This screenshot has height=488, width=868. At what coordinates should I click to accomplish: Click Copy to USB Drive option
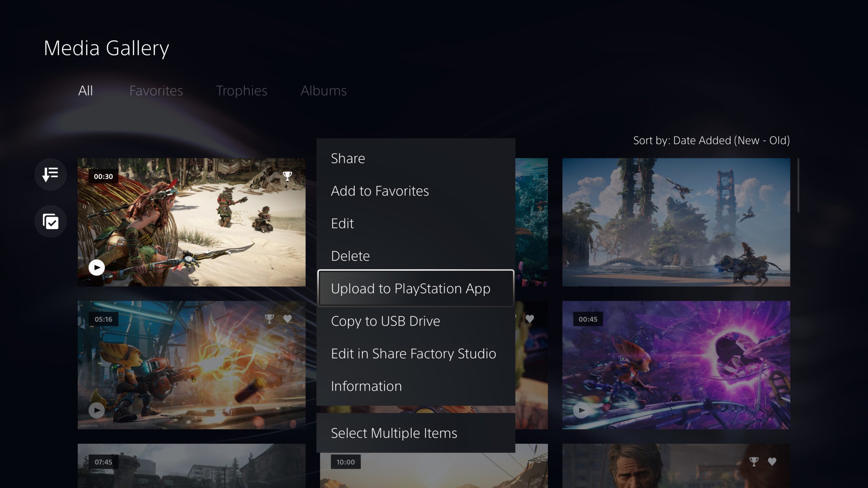tap(386, 321)
